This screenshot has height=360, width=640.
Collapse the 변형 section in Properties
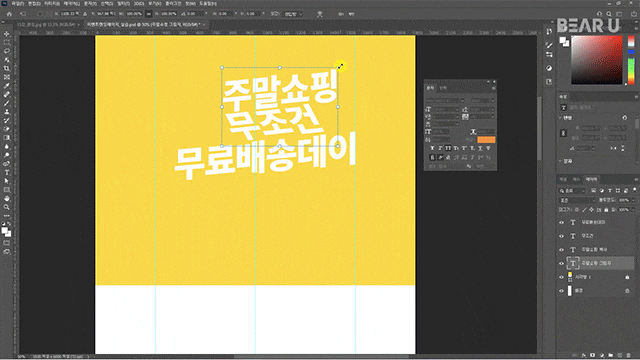point(560,118)
